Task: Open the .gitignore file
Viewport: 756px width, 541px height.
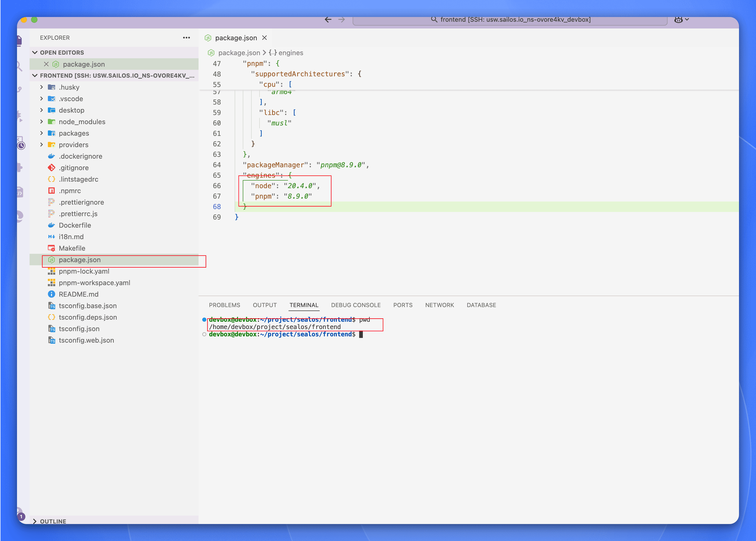Action: [x=73, y=168]
